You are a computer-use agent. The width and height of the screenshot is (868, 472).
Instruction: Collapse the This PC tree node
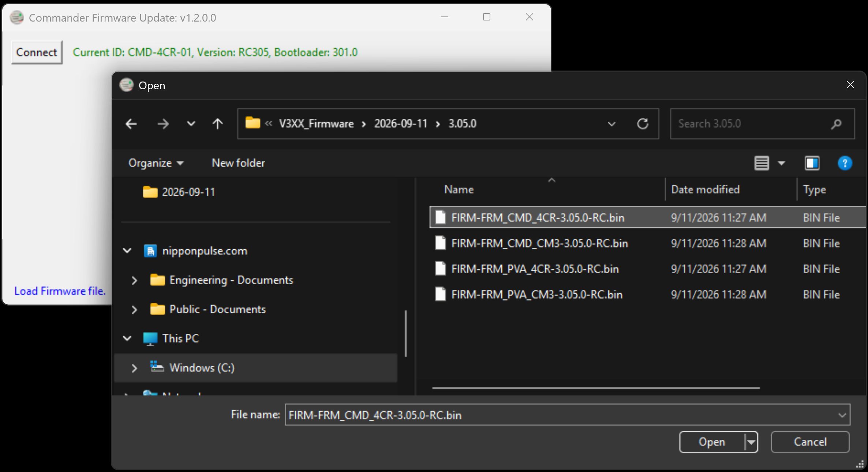(127, 338)
